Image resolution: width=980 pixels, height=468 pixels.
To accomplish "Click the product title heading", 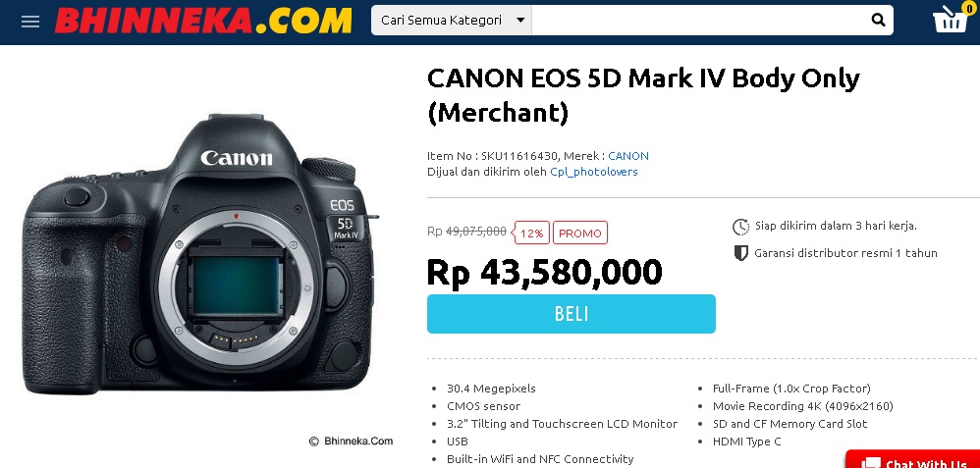I will point(643,95).
